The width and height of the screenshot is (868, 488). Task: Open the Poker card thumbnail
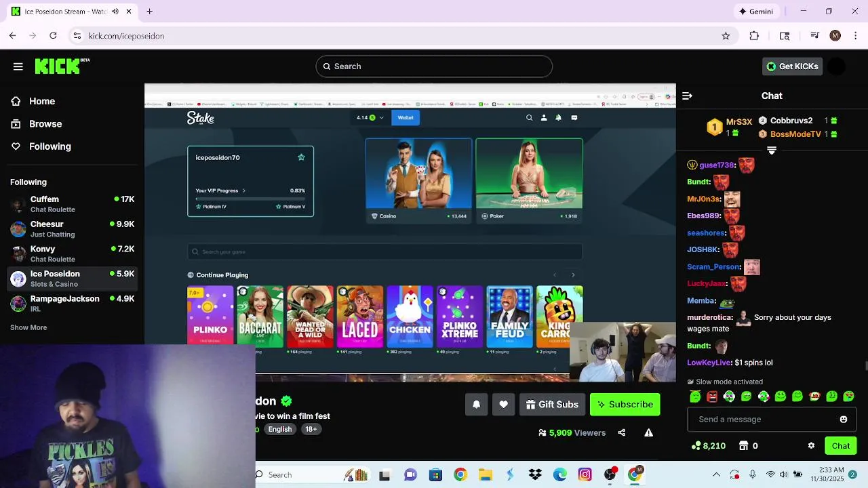click(x=529, y=174)
